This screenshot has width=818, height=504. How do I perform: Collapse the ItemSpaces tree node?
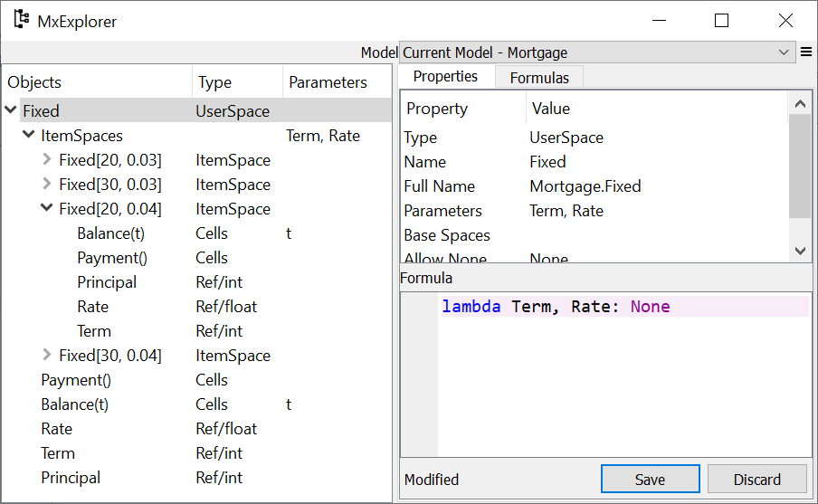(29, 136)
